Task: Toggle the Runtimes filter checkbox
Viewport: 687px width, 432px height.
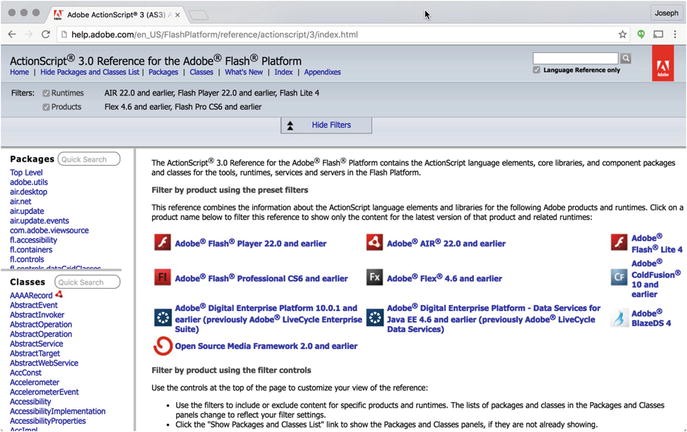Action: point(46,93)
